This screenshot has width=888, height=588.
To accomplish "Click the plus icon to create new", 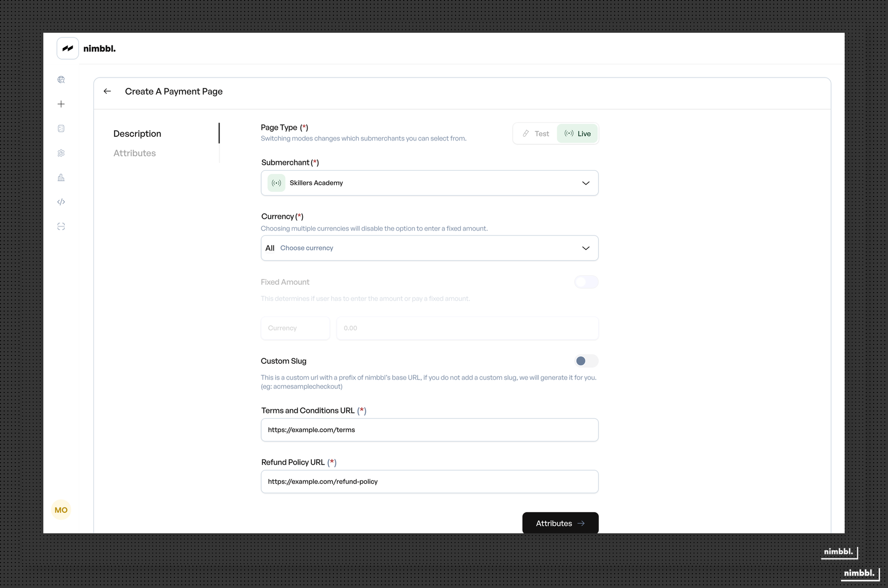I will (x=61, y=104).
